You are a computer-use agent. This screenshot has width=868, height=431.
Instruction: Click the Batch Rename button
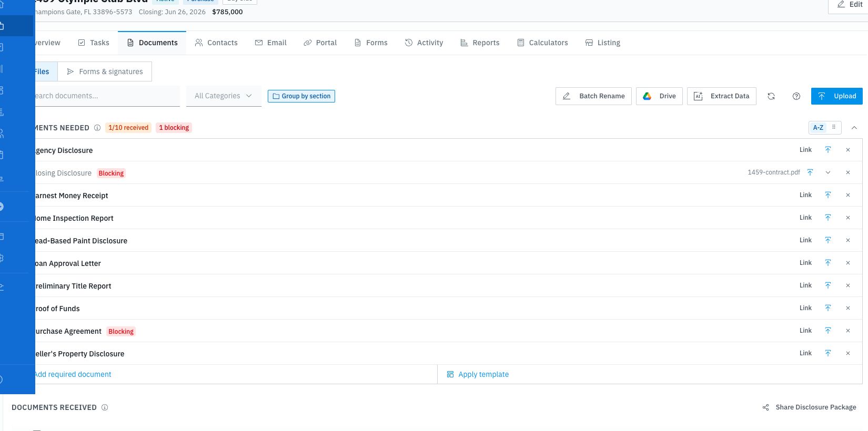tap(593, 96)
